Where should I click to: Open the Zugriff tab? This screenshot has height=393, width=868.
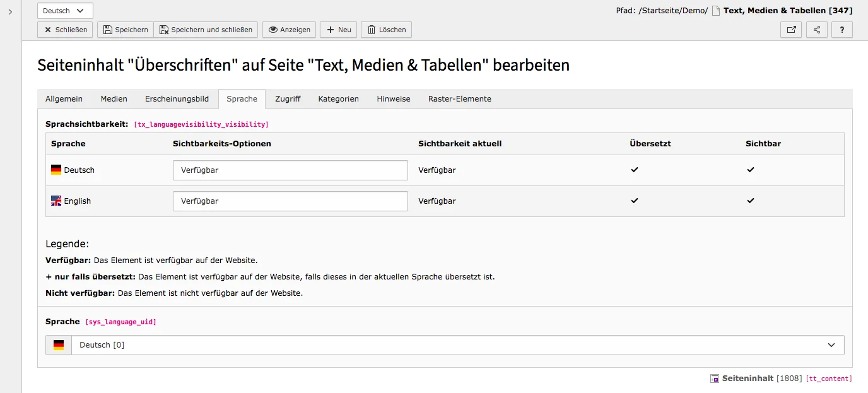point(288,98)
